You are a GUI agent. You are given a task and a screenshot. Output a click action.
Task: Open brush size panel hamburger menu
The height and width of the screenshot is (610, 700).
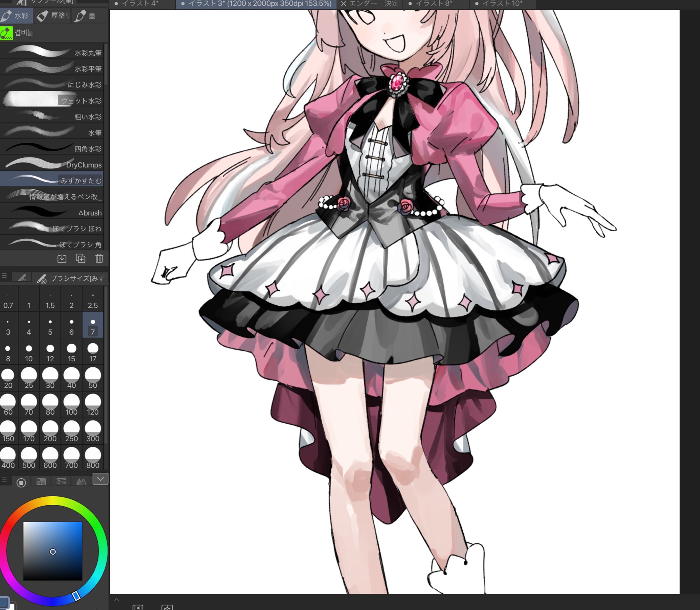point(4,275)
